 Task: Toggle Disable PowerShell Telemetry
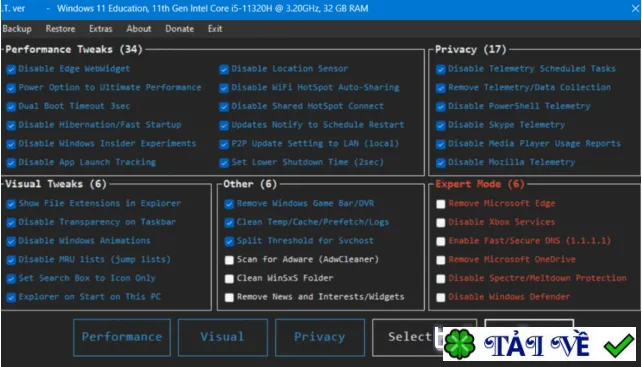(441, 107)
